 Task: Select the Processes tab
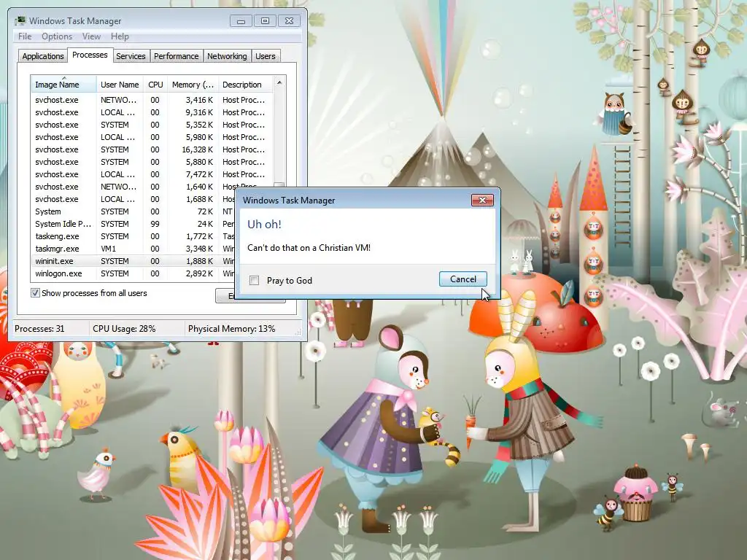coord(90,55)
